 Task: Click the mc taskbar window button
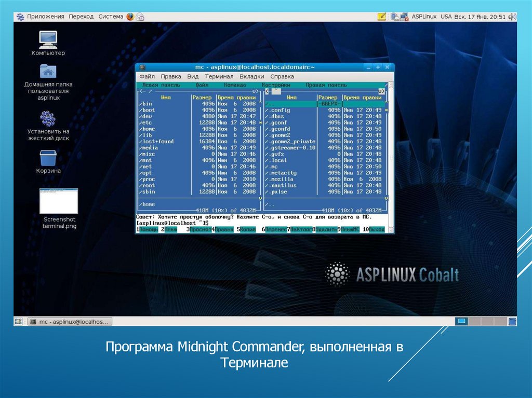pyautogui.click(x=70, y=321)
